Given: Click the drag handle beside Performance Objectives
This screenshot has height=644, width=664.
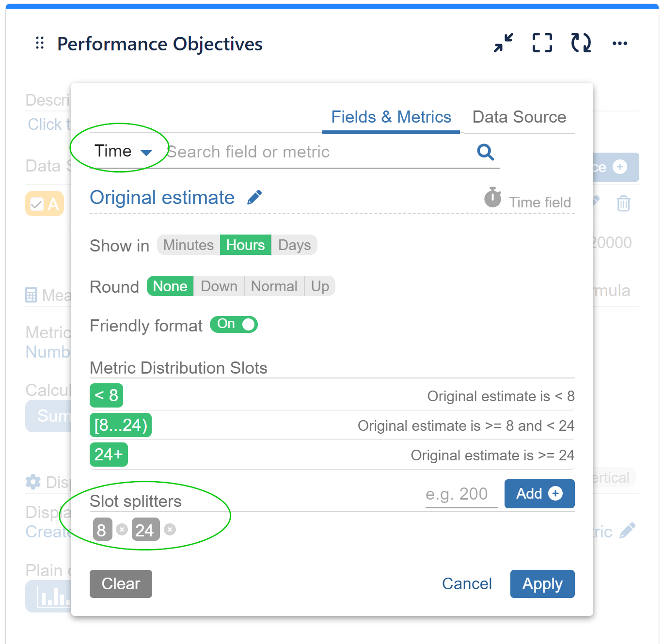Looking at the screenshot, I should point(40,43).
